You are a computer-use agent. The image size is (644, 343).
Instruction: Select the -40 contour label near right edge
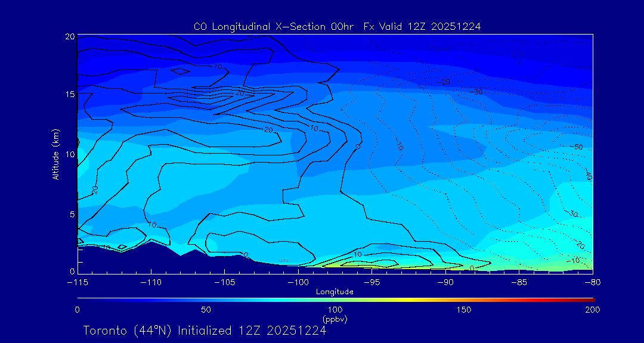[588, 176]
